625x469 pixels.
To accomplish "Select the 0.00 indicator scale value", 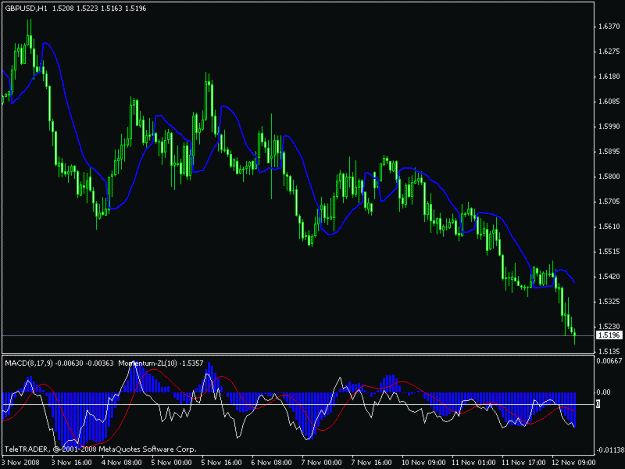I will 603,392.
